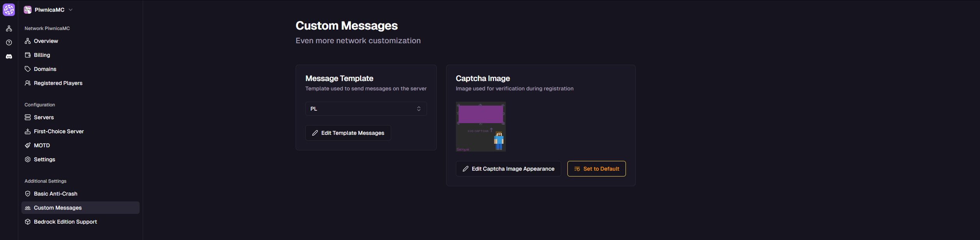The image size is (980, 240).
Task: Click the First-Choice Server download icon
Action: [x=28, y=131]
